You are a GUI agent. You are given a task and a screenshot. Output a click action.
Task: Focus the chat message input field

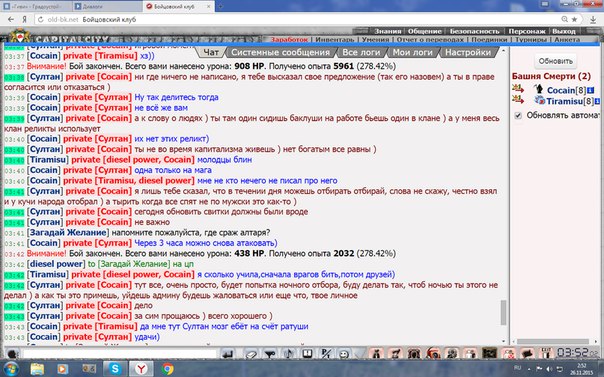(120, 354)
